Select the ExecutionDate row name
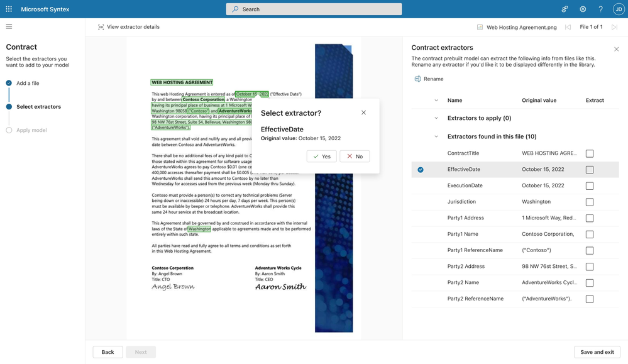 tap(465, 185)
